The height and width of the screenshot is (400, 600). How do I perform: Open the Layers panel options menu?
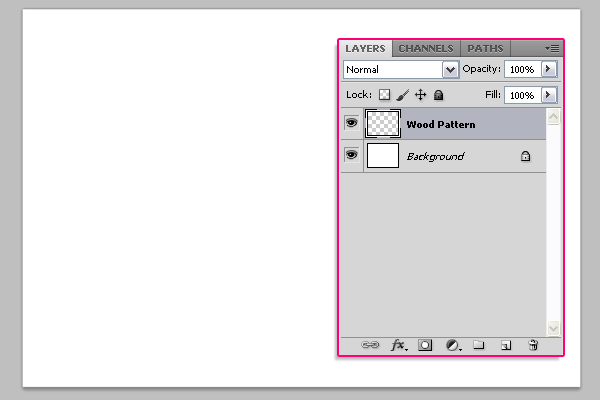click(x=552, y=48)
